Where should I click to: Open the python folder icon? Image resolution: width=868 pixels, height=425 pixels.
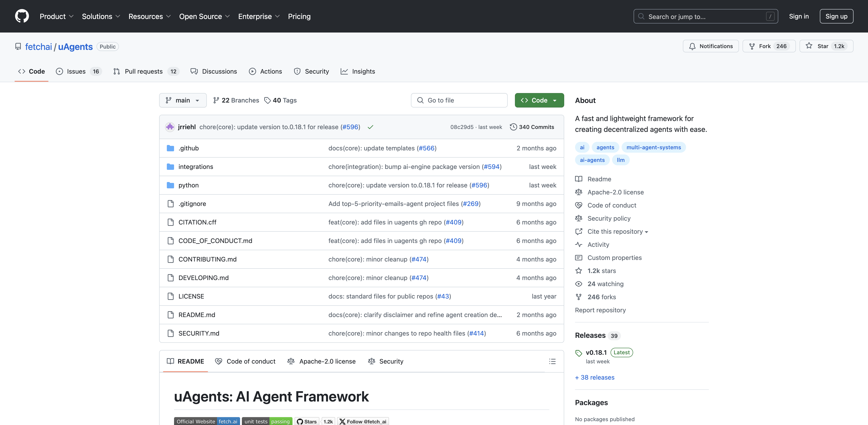click(170, 185)
